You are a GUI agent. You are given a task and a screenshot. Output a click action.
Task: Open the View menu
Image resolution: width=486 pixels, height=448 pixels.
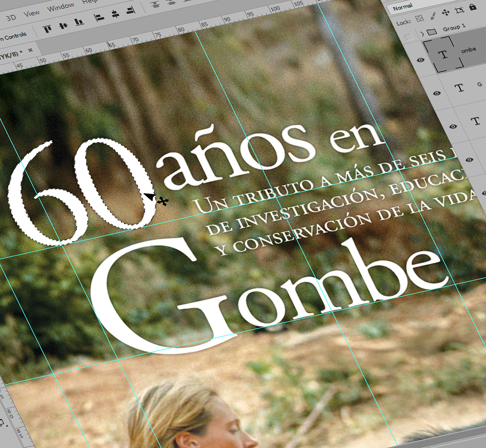[x=32, y=13]
